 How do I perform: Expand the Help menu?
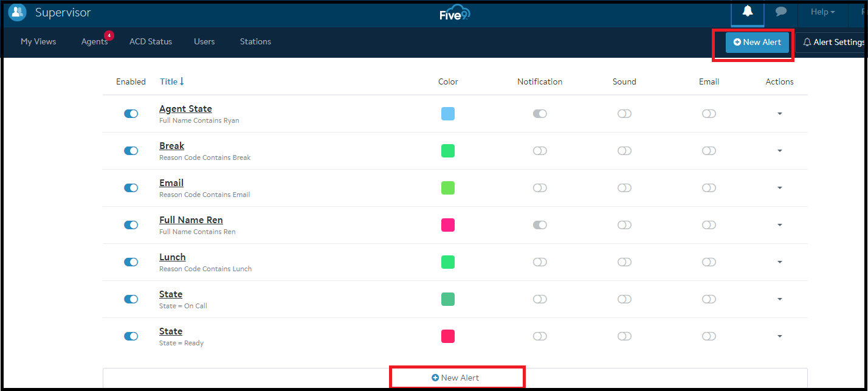(x=822, y=12)
